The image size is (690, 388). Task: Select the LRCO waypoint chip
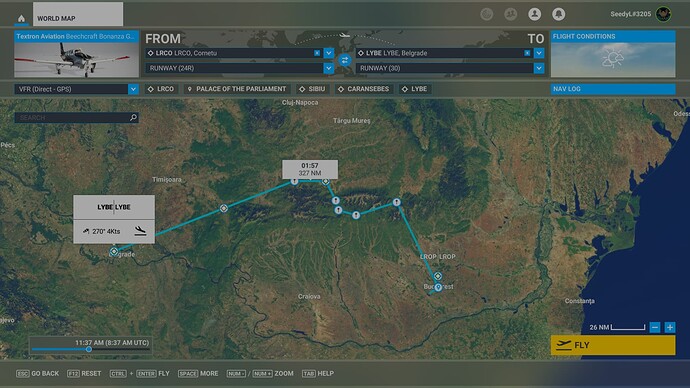click(x=161, y=89)
